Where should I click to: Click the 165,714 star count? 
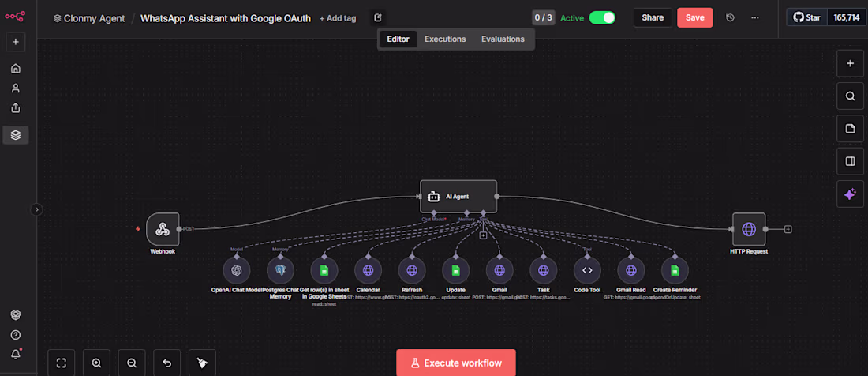(x=847, y=17)
